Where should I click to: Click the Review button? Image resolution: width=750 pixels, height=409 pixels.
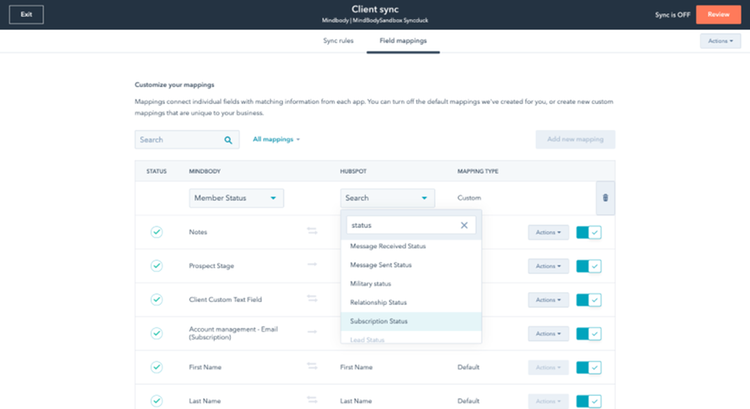(x=719, y=15)
